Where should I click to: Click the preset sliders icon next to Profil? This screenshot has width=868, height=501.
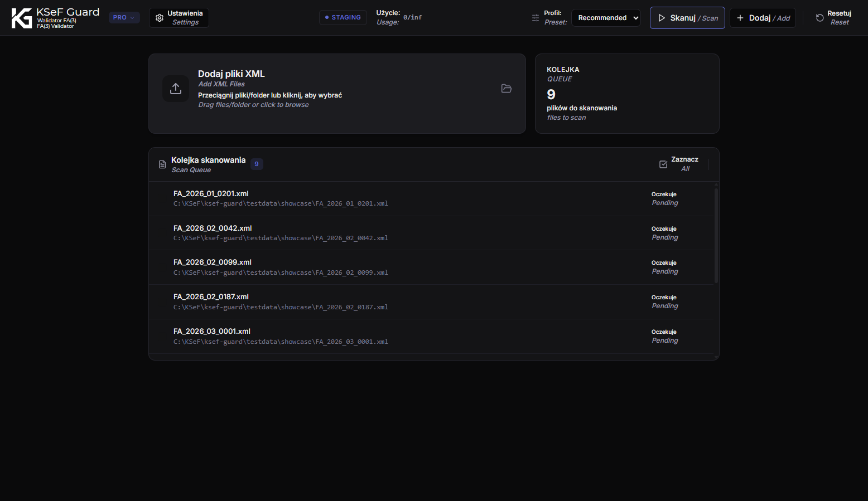[536, 18]
